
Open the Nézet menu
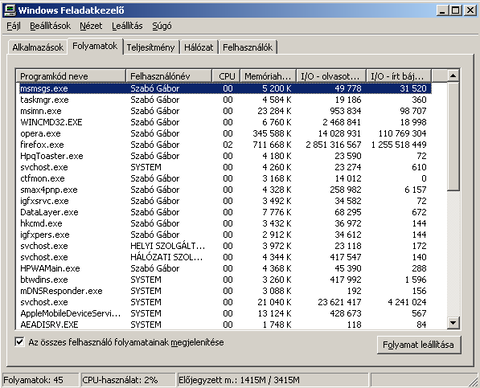point(91,26)
